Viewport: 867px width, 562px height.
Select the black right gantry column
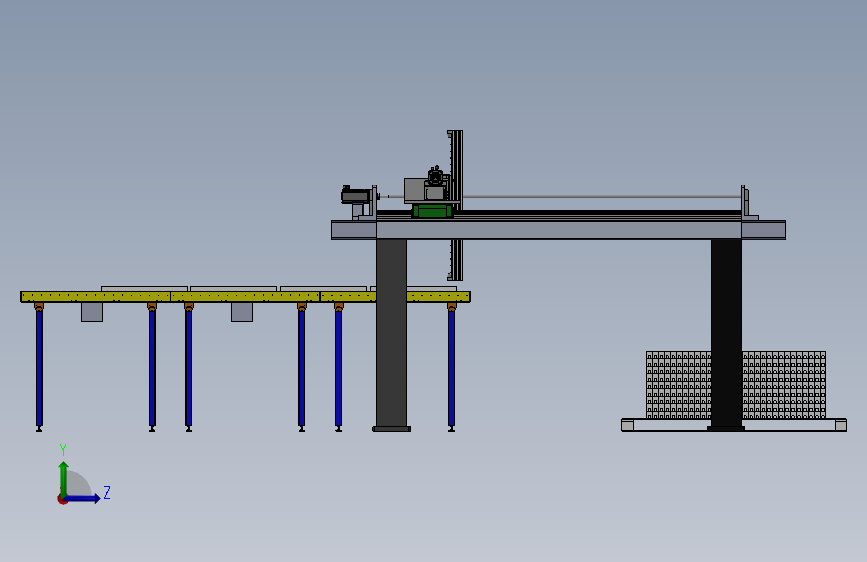tap(726, 333)
